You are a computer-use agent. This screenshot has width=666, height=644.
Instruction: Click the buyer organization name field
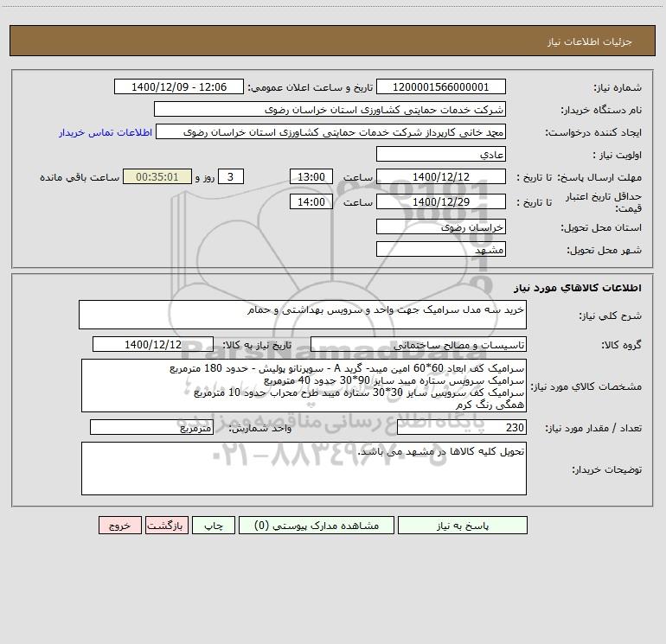tap(330, 109)
